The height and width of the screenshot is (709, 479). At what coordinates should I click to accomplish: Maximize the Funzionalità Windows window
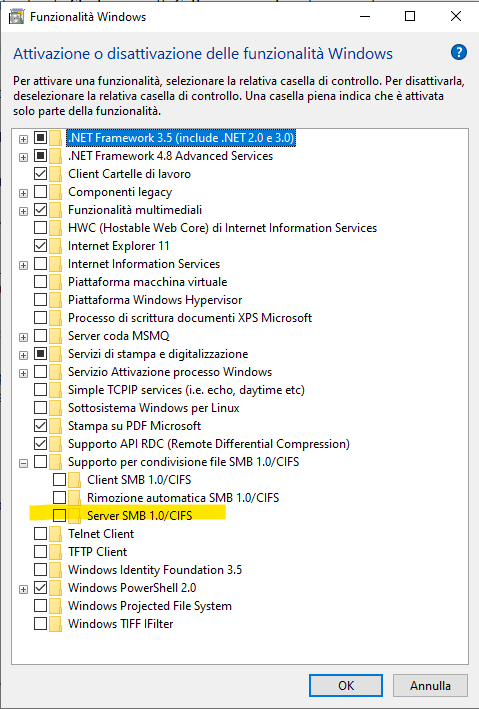click(410, 16)
